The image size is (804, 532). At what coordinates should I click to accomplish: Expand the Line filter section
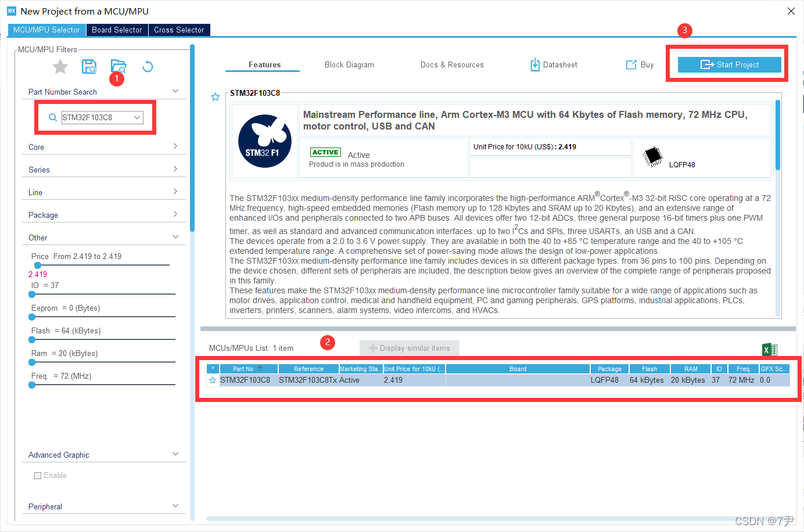[x=175, y=192]
